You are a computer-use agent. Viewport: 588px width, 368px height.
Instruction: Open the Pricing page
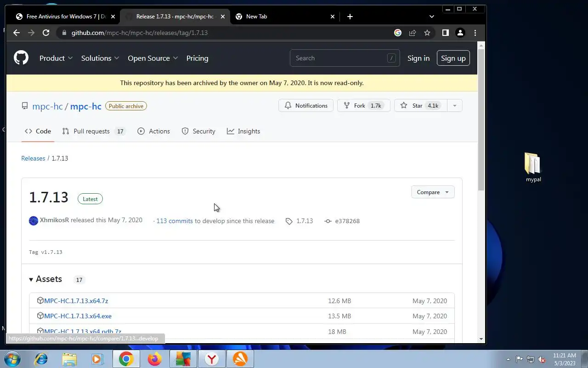197,58
